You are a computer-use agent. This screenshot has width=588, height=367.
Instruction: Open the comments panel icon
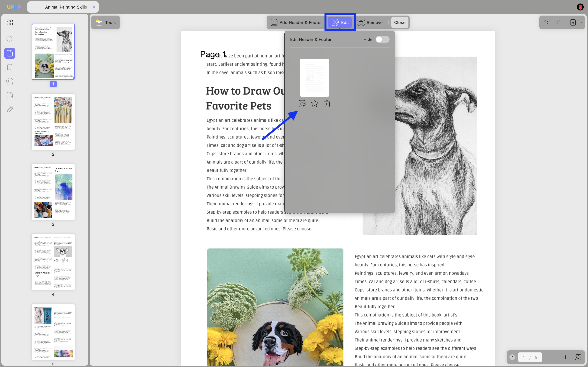(x=10, y=81)
